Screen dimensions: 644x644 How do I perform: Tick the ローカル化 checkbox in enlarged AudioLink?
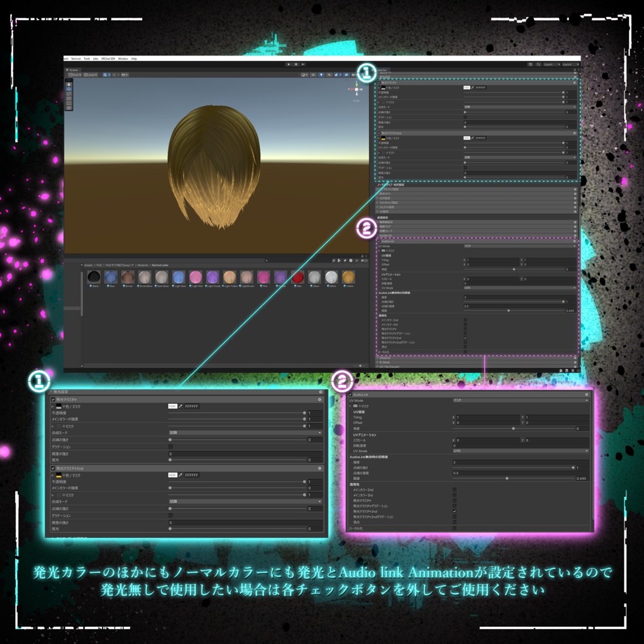(x=455, y=528)
